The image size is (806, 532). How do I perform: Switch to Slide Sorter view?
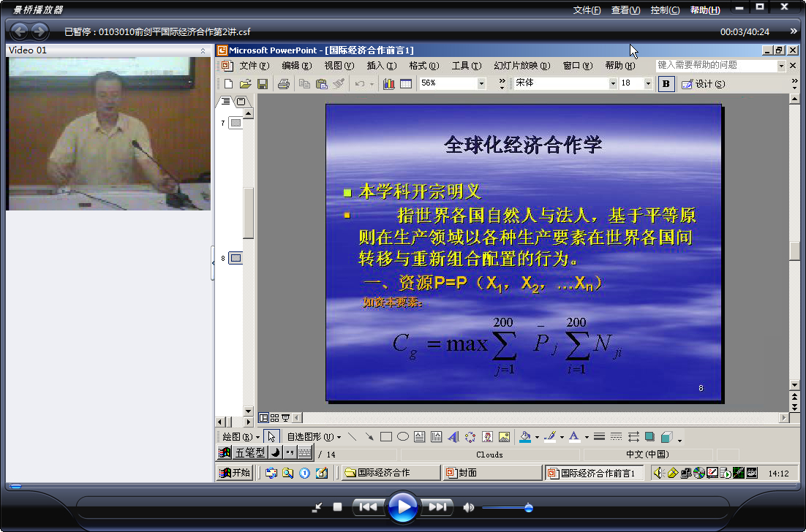click(x=274, y=418)
